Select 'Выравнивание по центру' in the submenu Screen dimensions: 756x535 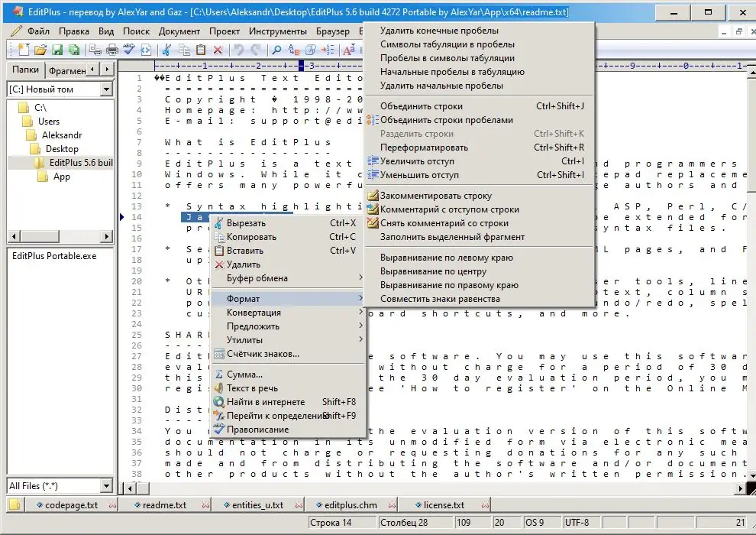(479, 271)
